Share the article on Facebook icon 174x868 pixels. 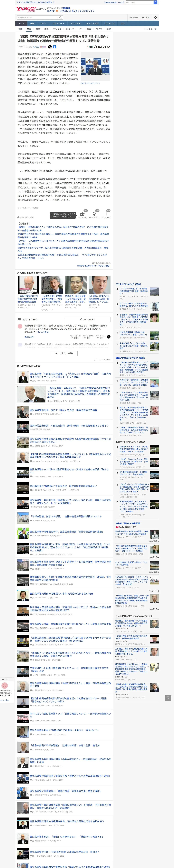54,47
